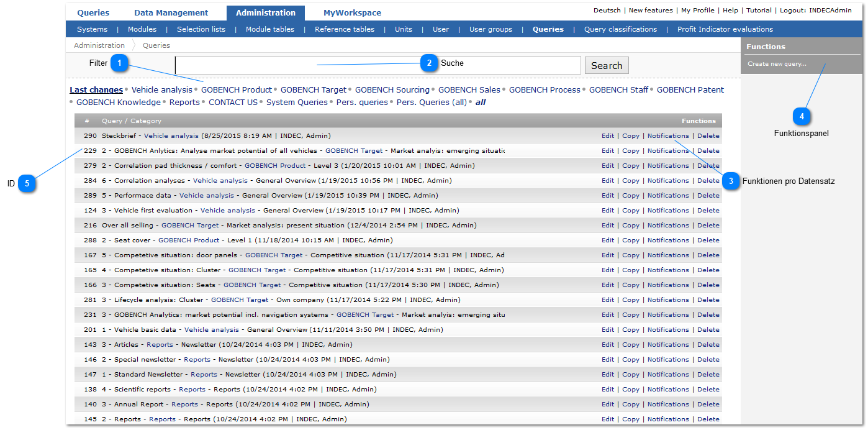Copy the Steckbrief query
Viewport: 868px width, 430px height.
click(x=631, y=136)
